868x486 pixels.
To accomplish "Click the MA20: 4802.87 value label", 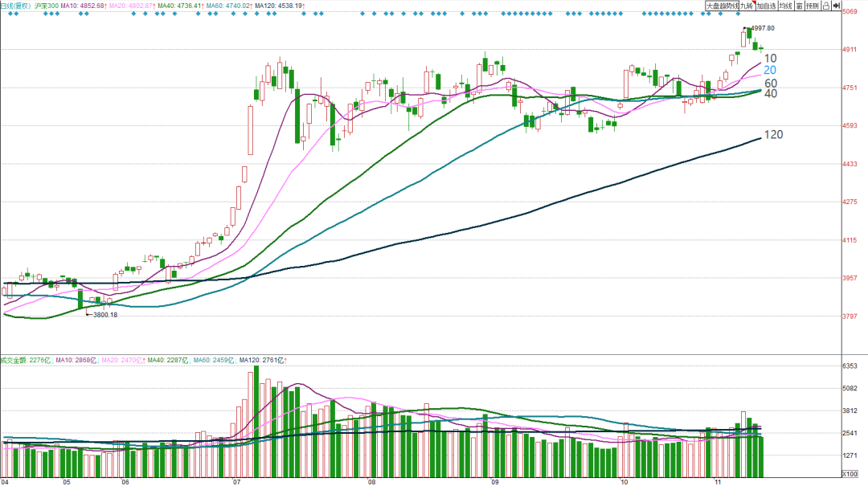I will click(x=133, y=6).
